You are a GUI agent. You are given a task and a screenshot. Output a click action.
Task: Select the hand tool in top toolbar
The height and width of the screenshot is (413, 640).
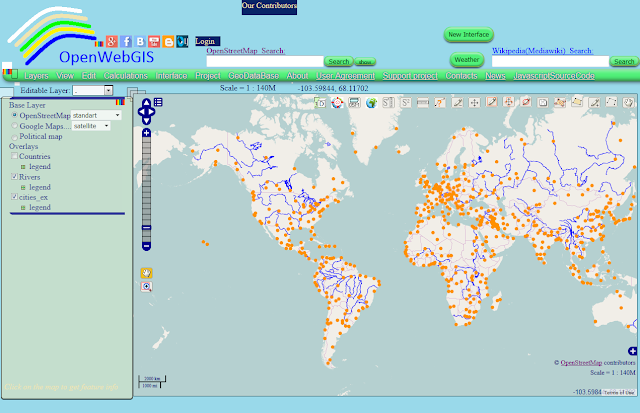[629, 102]
